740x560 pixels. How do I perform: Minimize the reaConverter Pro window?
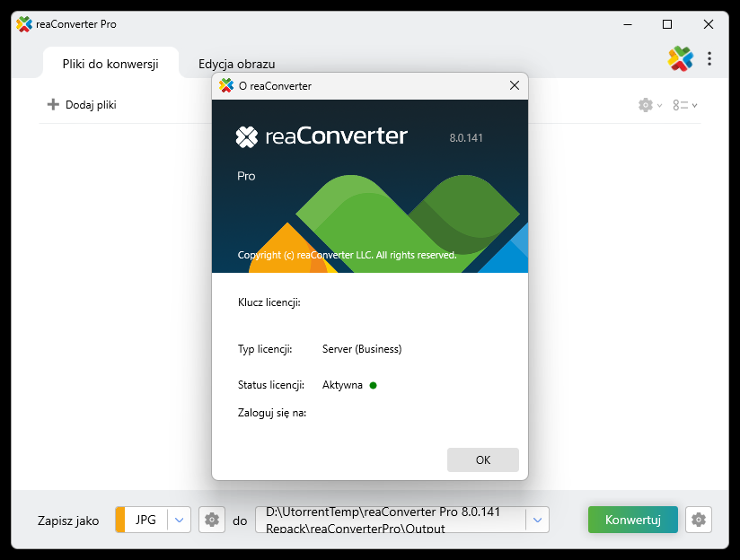[627, 24]
